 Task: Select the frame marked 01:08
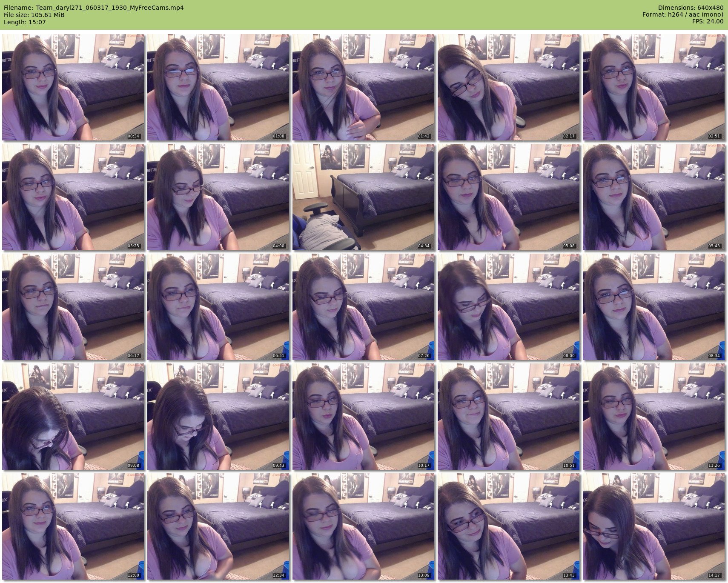pyautogui.click(x=218, y=87)
